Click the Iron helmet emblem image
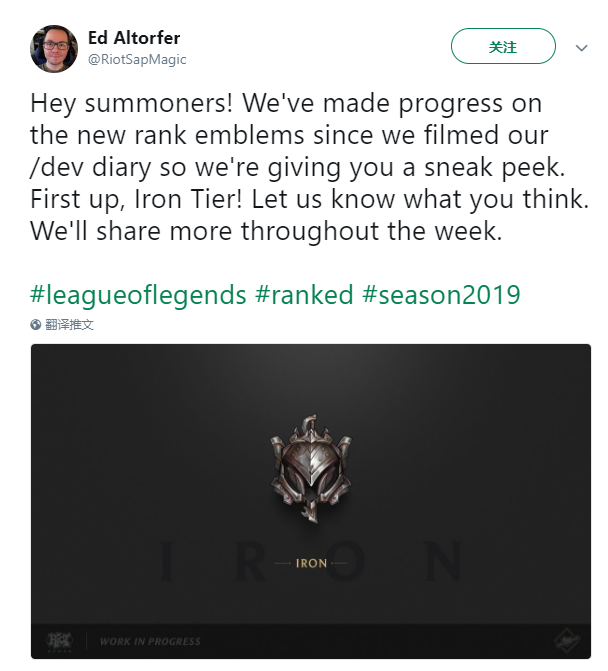 click(x=311, y=468)
